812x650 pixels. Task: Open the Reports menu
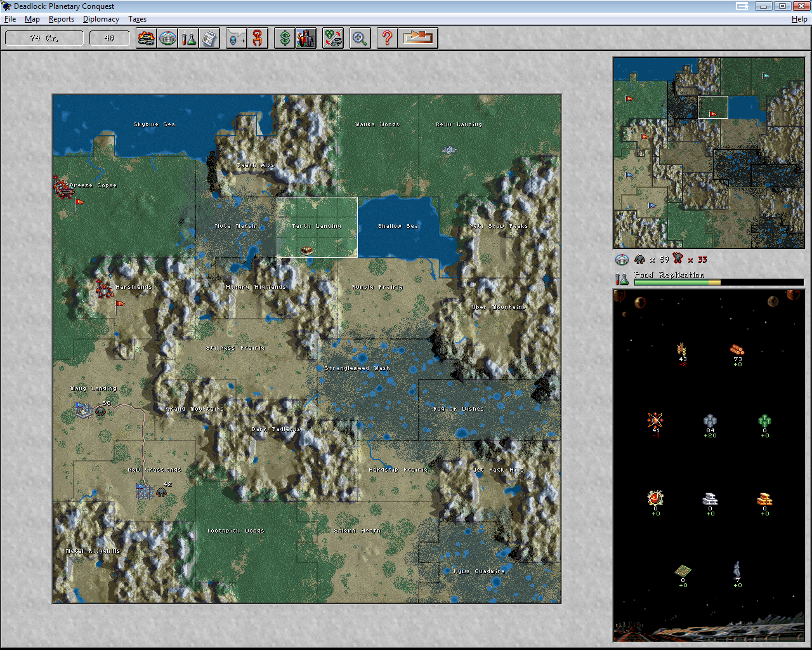coord(62,19)
